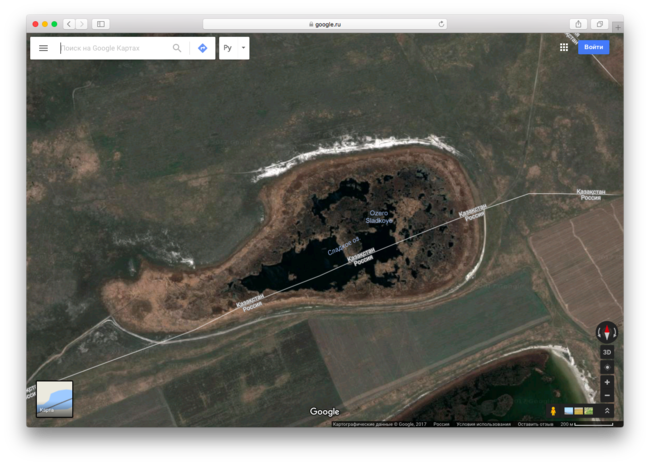Click the Safari share button
The height and width of the screenshot is (465, 650).
click(x=578, y=24)
